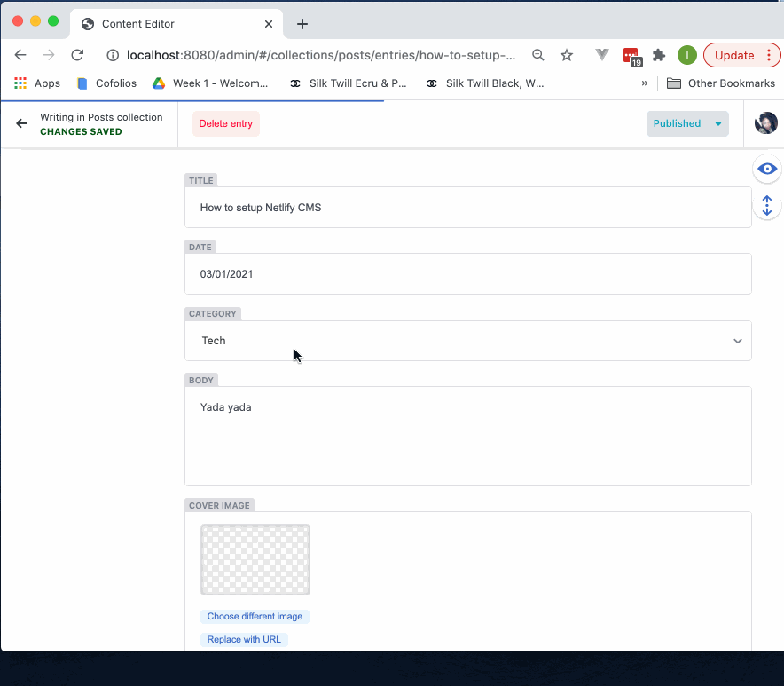Screen dimensions: 784x686
Task: Click inside the Title field
Action: pyautogui.click(x=468, y=207)
